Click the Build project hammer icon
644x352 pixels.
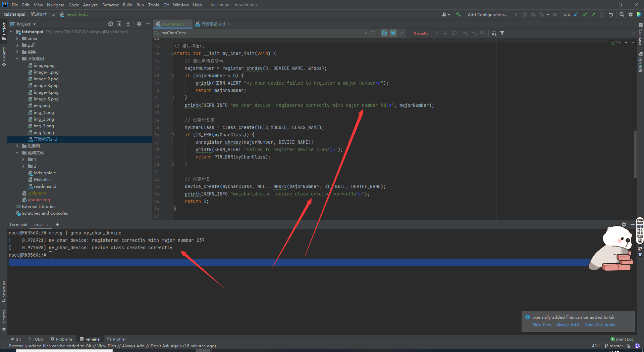click(458, 14)
